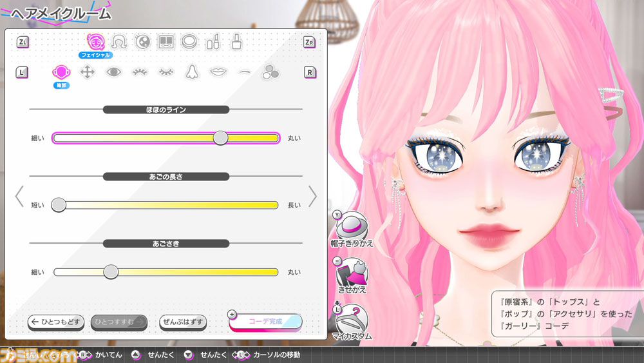Click 丸い label beside ほほのライン slider
The image size is (644, 363).
294,138
